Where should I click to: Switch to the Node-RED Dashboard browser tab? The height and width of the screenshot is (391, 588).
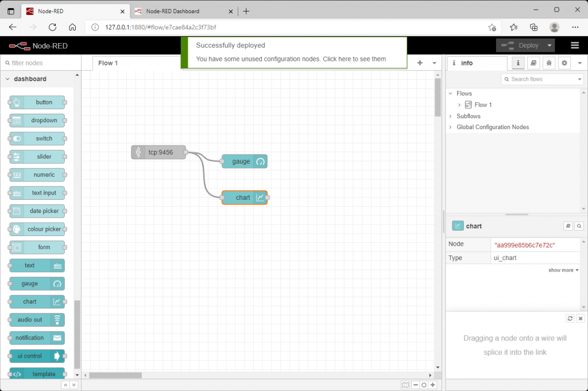pos(183,11)
